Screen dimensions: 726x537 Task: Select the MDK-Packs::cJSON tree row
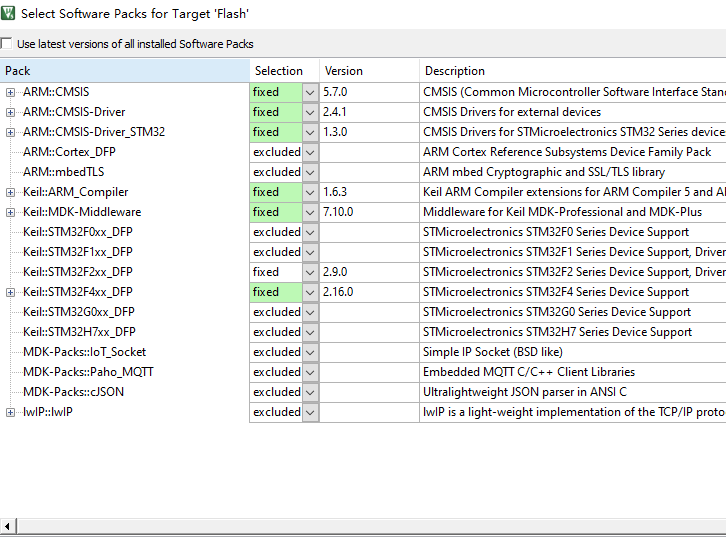click(74, 392)
